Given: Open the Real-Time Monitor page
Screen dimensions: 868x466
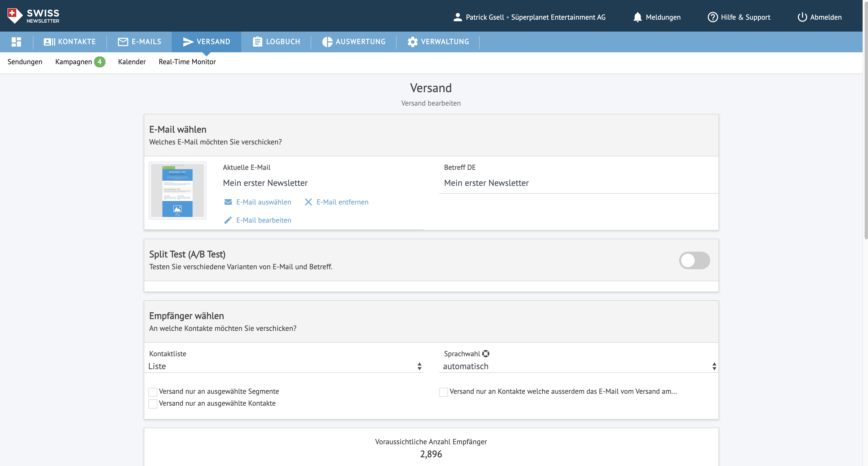Looking at the screenshot, I should 187,62.
